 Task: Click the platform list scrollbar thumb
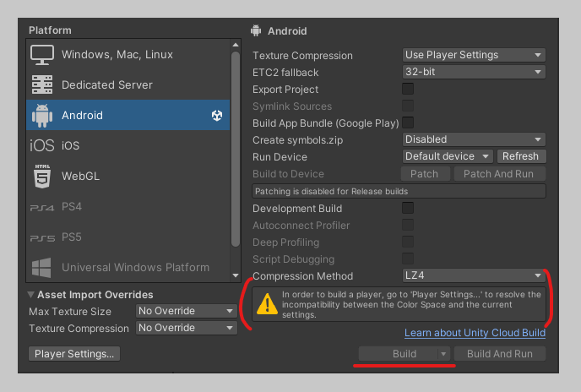236,149
